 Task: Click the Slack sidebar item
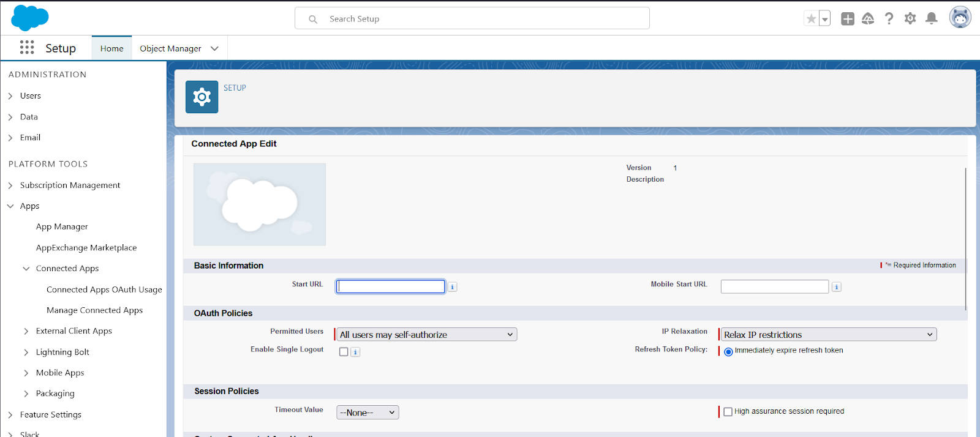click(x=29, y=433)
